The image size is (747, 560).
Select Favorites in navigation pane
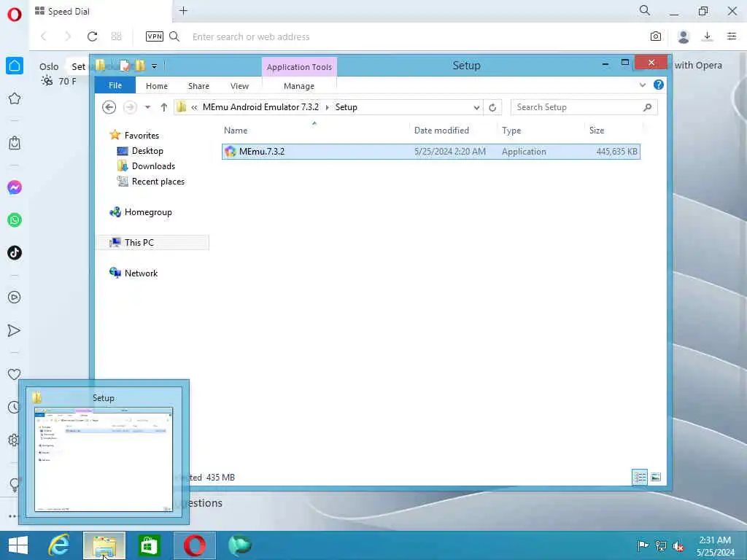[x=142, y=135]
